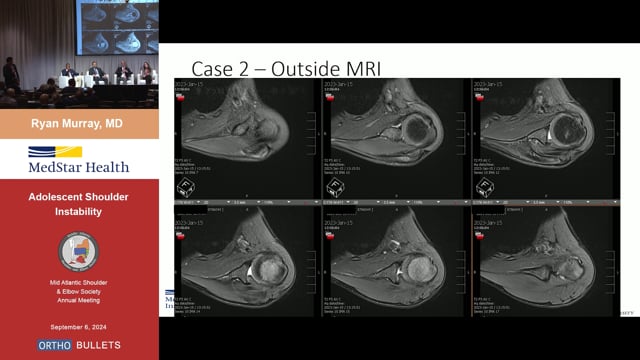Open the zoom percentage dropdown under the top-left MRI panel
Screen dimensions: 640x360
tap(278, 202)
